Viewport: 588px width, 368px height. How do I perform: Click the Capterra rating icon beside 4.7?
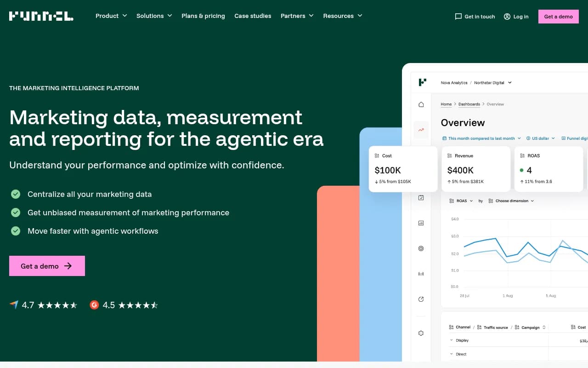tap(14, 305)
